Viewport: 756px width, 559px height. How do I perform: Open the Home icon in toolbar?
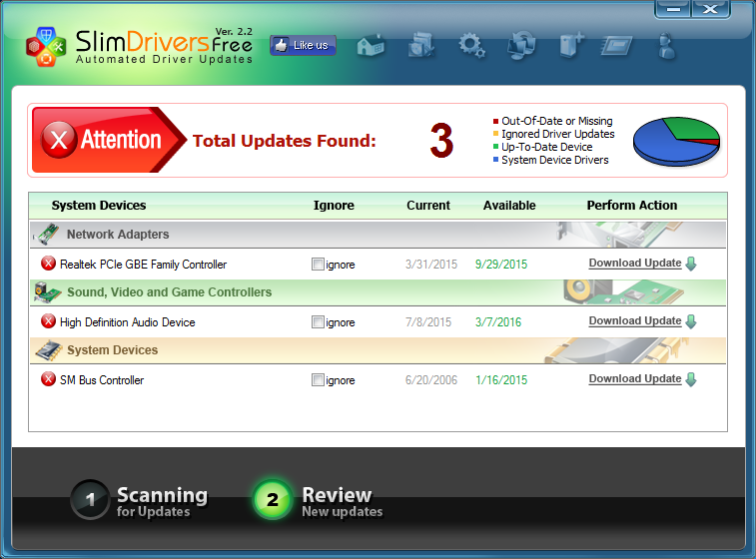[371, 46]
